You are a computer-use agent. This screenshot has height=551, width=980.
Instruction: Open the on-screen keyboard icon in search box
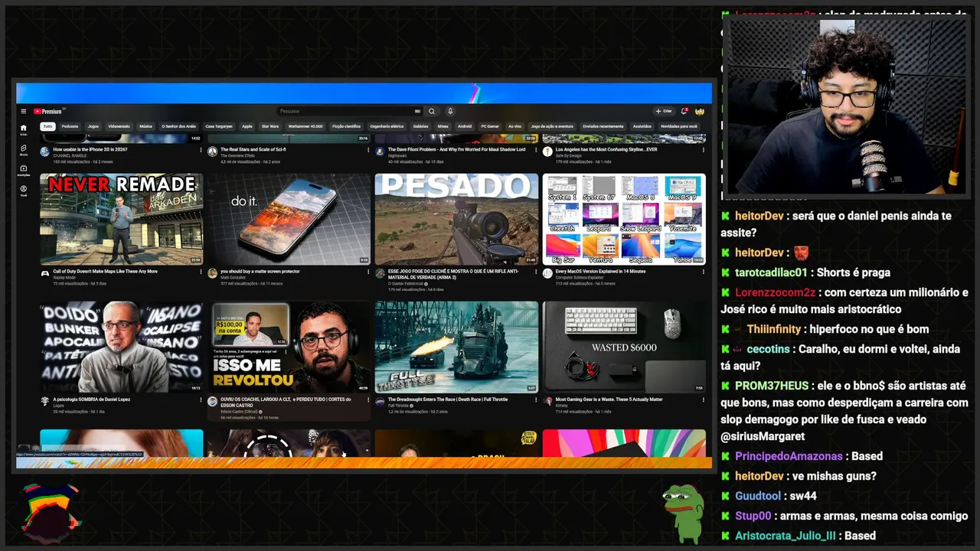(x=417, y=111)
